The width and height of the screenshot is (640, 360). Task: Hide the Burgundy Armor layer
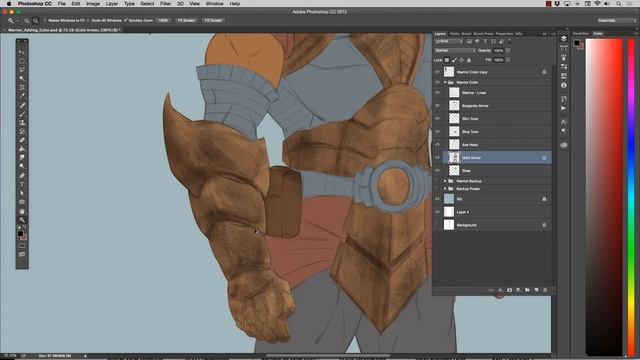coord(437,106)
